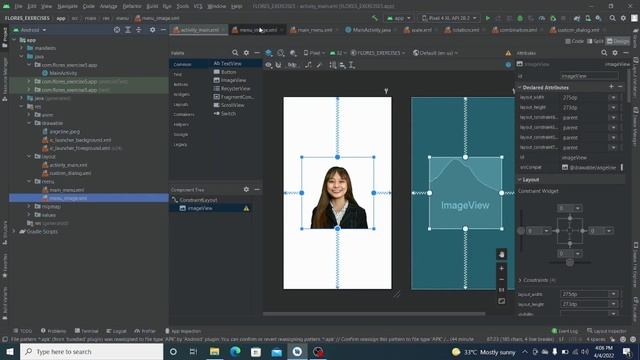Viewport: 640px width, 360px height.
Task: Open Attributes panel gear settings
Action: click(x=615, y=53)
